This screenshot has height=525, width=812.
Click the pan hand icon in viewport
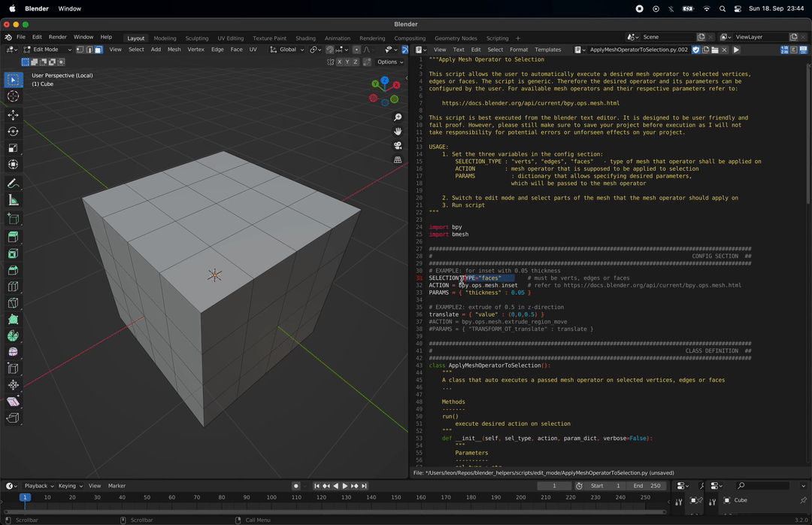point(398,131)
